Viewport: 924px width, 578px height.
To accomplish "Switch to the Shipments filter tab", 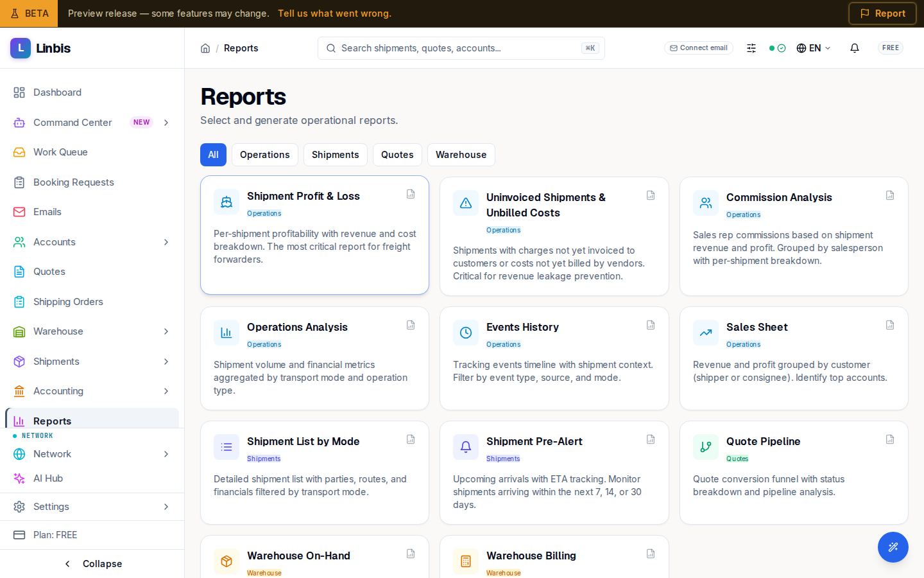I will (x=336, y=155).
